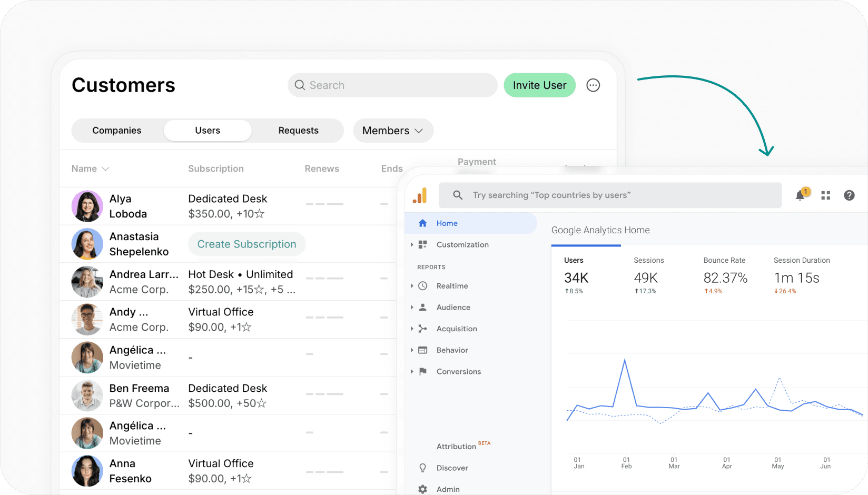The height and width of the screenshot is (495, 868).
Task: Click Anna Fesenko's avatar
Action: (x=87, y=471)
